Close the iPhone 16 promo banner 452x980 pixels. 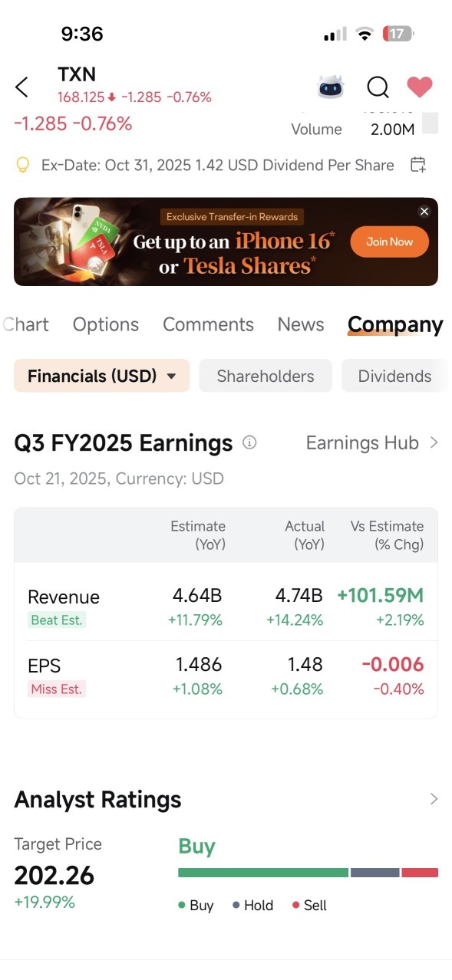[x=424, y=212]
